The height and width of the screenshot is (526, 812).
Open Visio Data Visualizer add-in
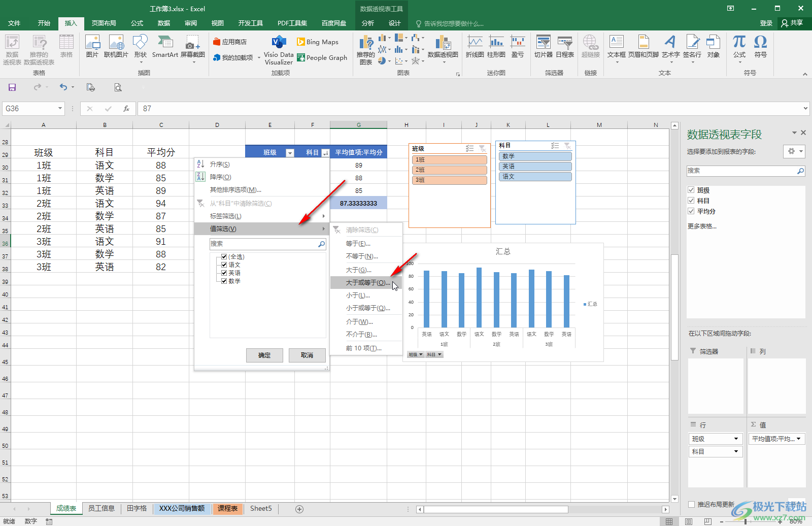(x=279, y=50)
